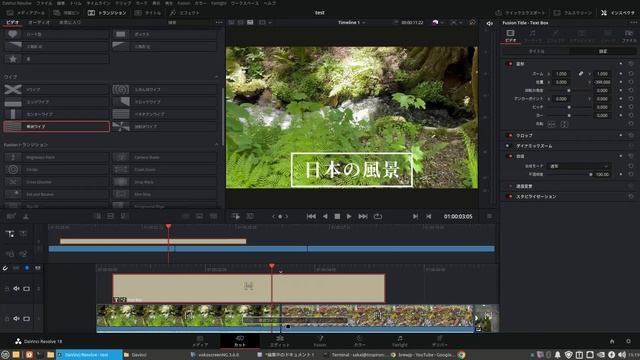Image resolution: width=640 pixels, height=360 pixels.
Task: Mute the lower track 1 in timeline
Action: click(16, 318)
